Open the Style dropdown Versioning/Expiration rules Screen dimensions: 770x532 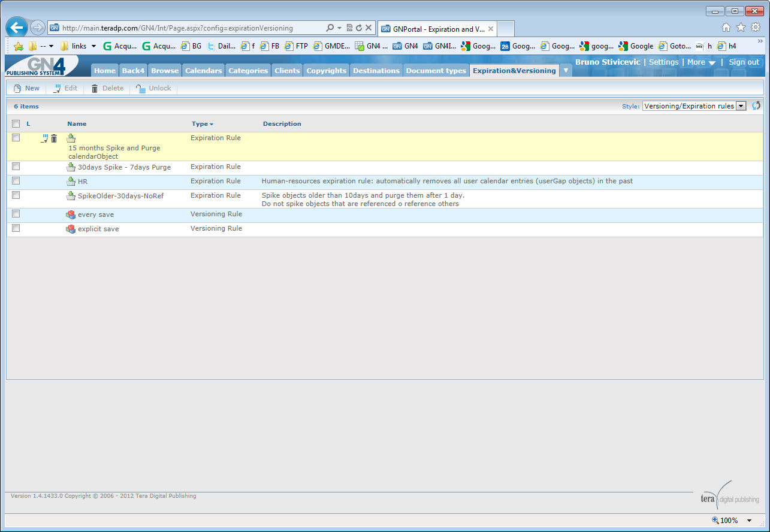tap(693, 106)
